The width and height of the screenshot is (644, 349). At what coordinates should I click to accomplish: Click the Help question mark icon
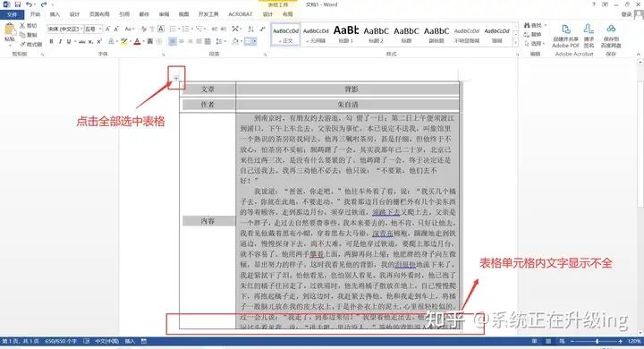click(x=594, y=4)
